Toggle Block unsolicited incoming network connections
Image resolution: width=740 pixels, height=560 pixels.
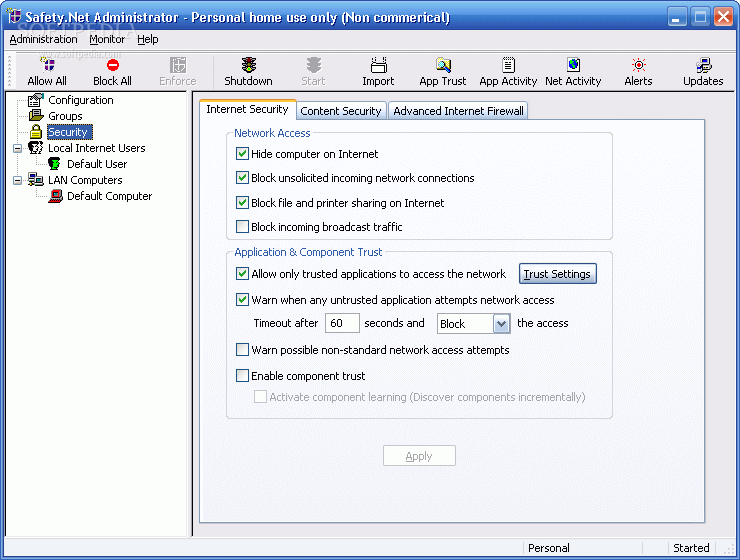pyautogui.click(x=243, y=177)
